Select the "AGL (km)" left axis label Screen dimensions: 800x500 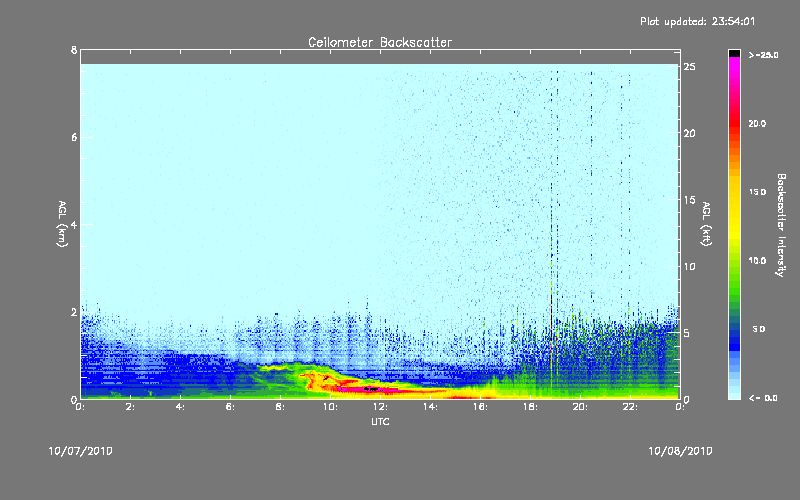pos(62,224)
